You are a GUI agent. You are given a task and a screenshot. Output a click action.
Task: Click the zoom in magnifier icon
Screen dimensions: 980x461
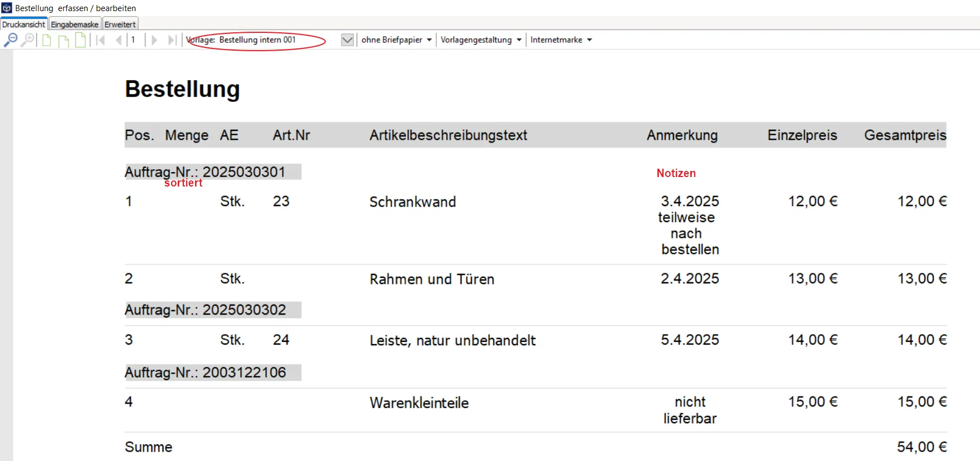[27, 40]
